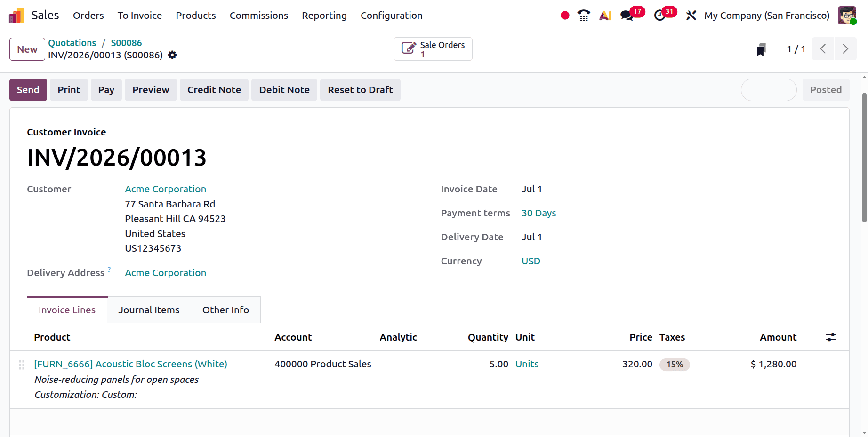Open the column settings adjust icon

(x=831, y=337)
